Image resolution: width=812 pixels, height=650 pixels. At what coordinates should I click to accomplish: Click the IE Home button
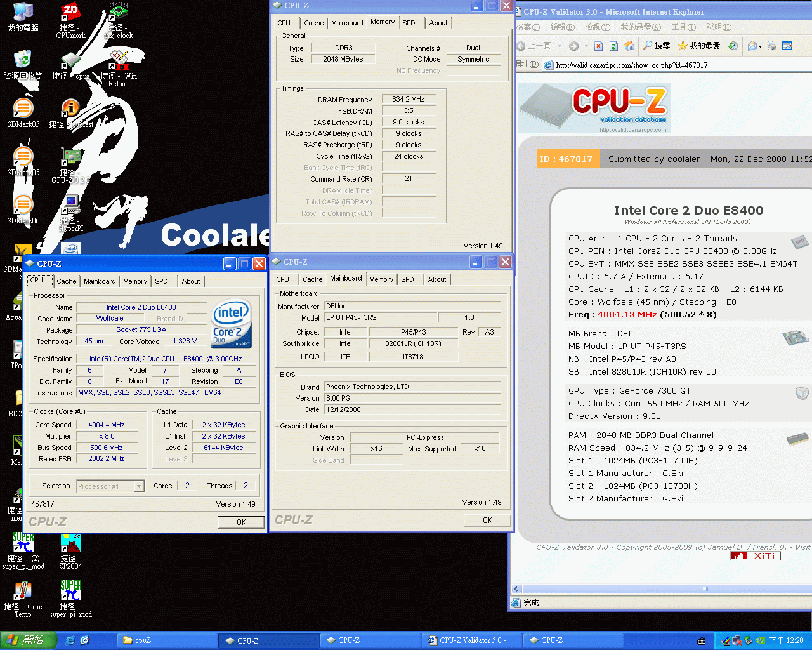629,46
